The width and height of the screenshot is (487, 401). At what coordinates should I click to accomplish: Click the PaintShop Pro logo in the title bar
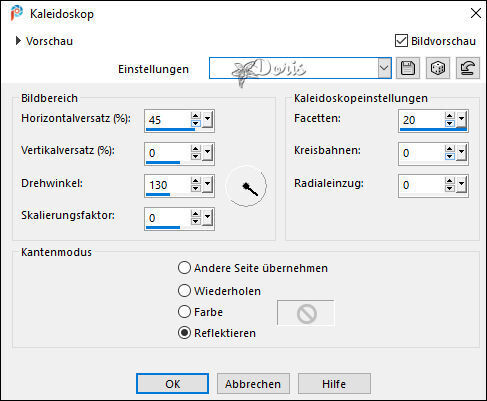[16, 13]
